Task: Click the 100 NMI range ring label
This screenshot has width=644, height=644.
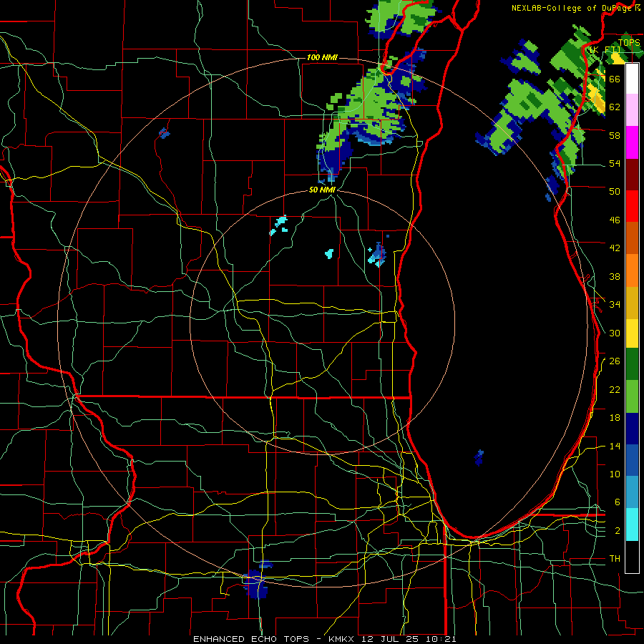Action: coord(322,57)
